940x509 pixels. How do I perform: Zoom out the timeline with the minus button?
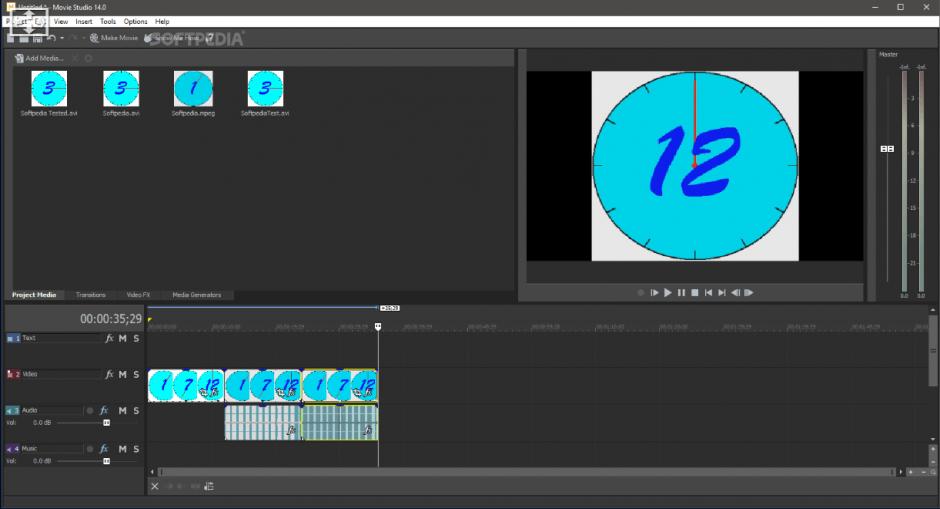(x=923, y=472)
